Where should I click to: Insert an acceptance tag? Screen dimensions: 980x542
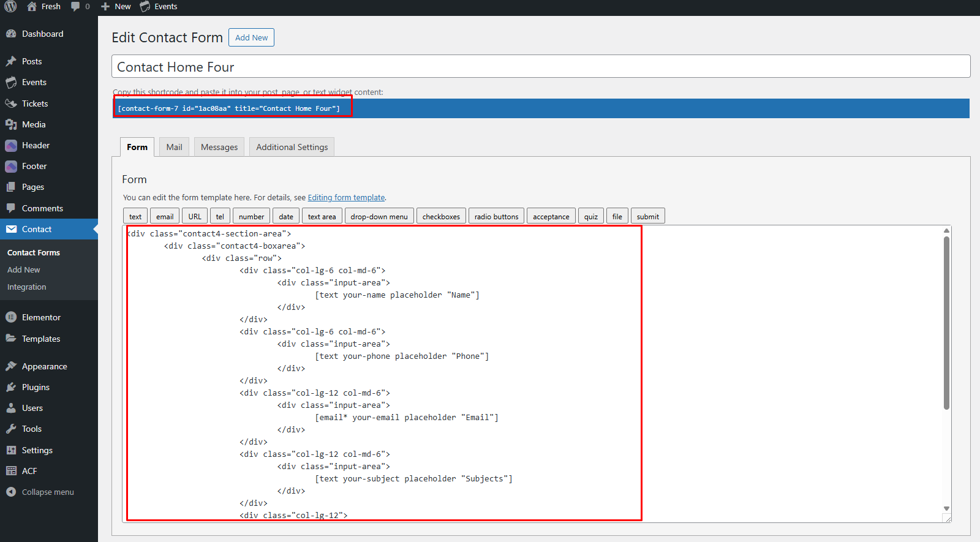pos(551,216)
